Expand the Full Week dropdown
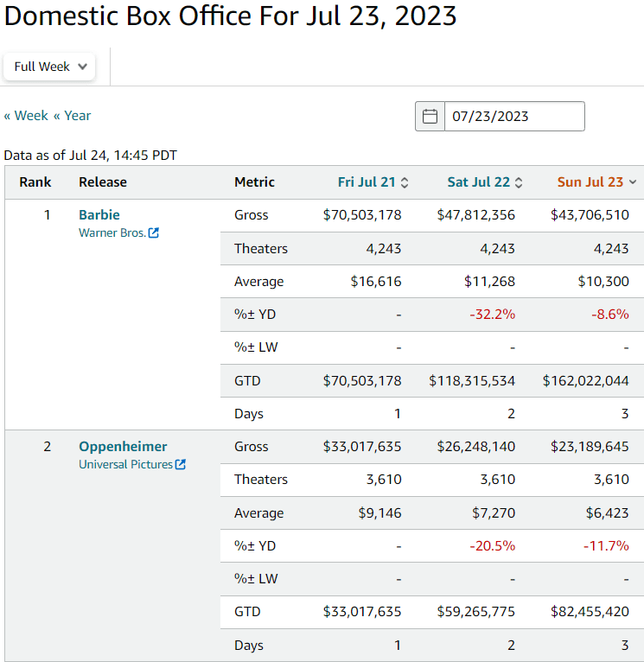Image resolution: width=644 pixels, height=662 pixels. pyautogui.click(x=49, y=67)
